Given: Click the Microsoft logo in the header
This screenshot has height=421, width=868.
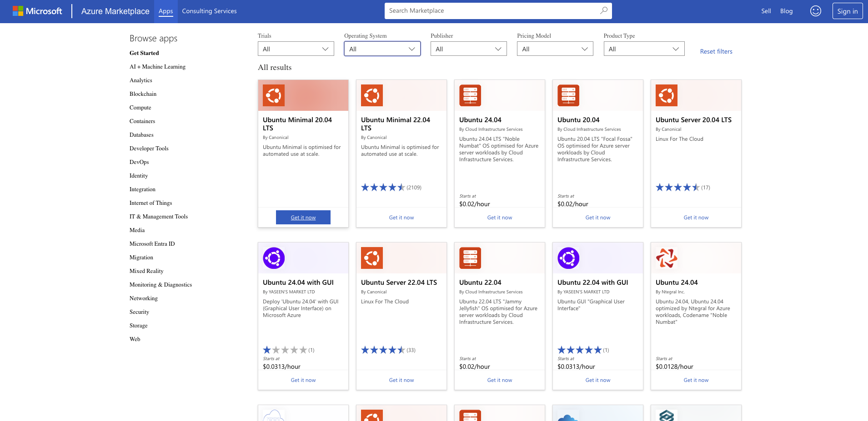Looking at the screenshot, I should (x=37, y=11).
